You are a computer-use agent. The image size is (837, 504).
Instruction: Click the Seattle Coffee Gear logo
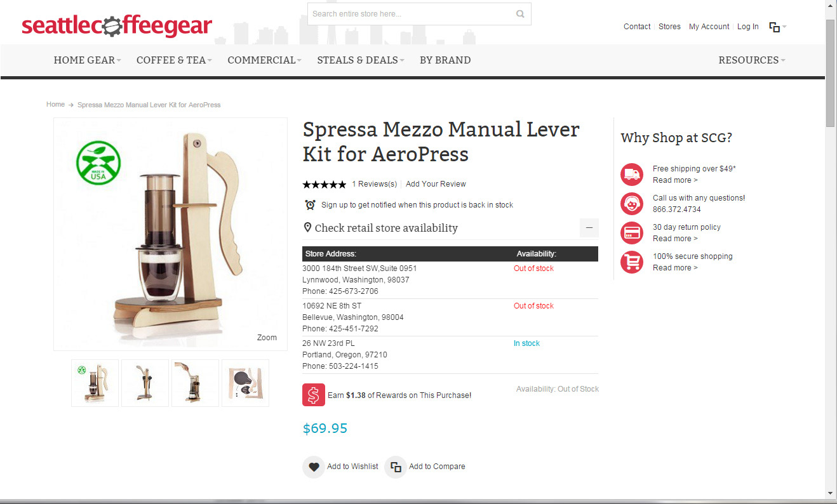(117, 26)
